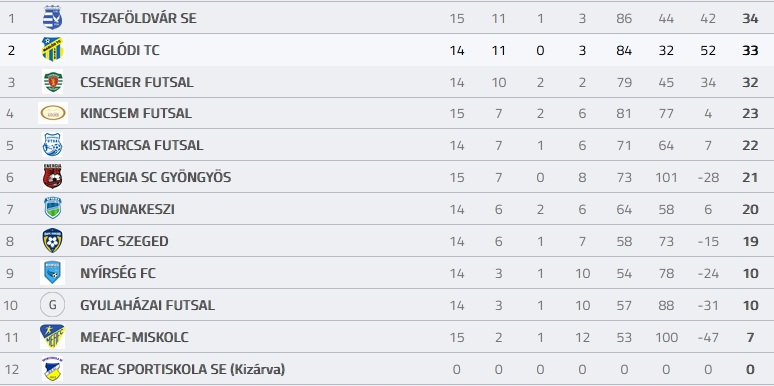
Task: Click Maglódi TC's 33 points value
Action: click(750, 50)
